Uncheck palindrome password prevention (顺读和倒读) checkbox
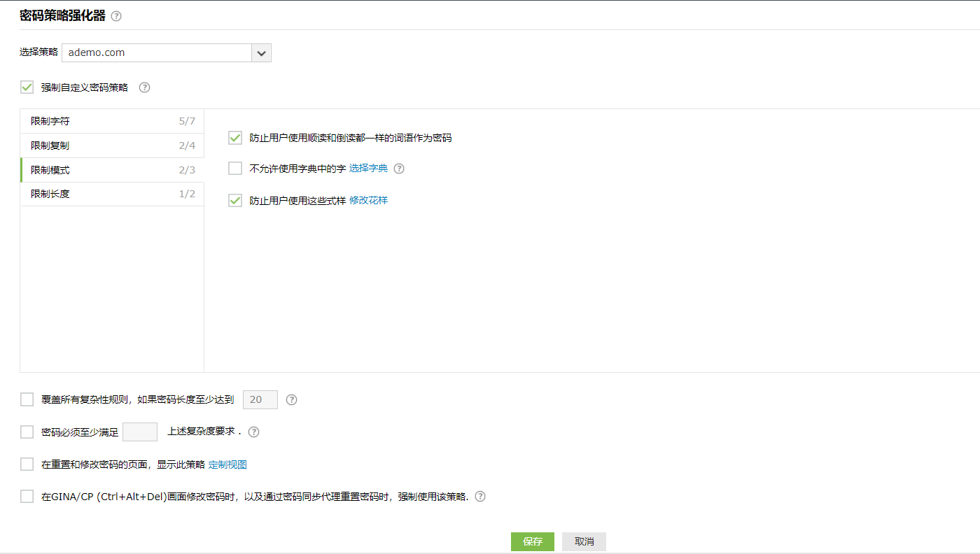Image resolution: width=980 pixels, height=554 pixels. point(235,138)
